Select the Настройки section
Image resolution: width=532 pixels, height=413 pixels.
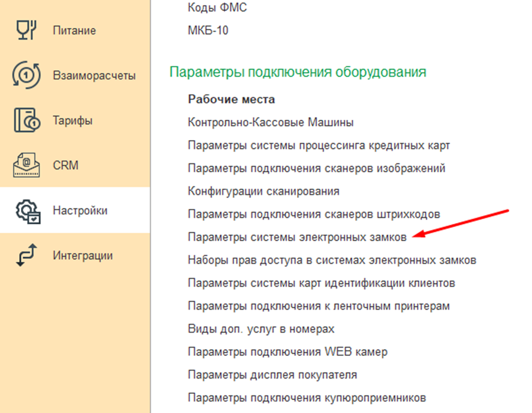click(x=75, y=210)
